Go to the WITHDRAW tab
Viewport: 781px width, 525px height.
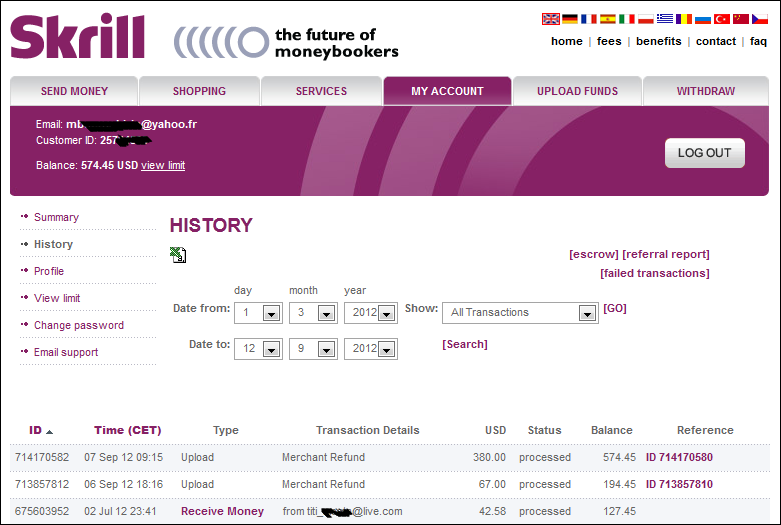[706, 91]
